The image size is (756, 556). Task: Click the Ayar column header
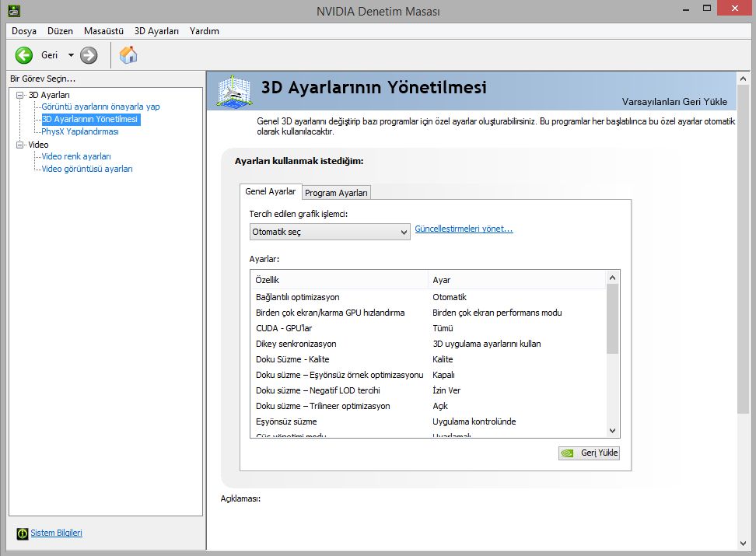point(517,280)
